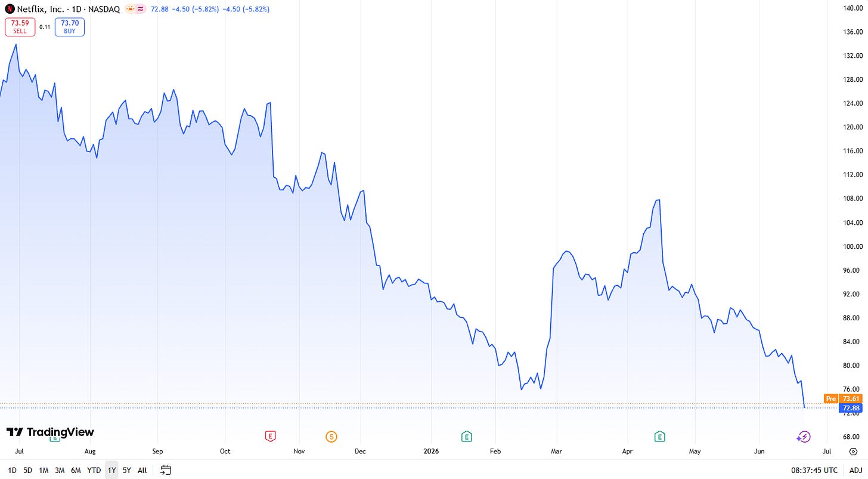Show the 5Y time range
The width and height of the screenshot is (868, 479).
coord(126,470)
